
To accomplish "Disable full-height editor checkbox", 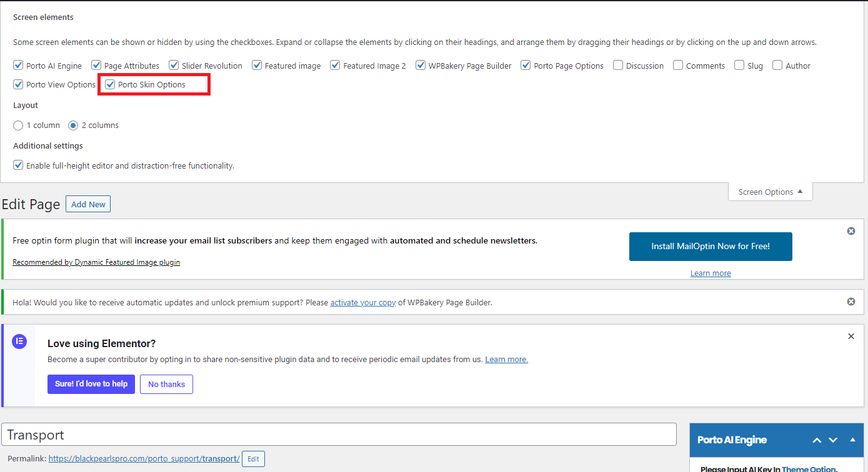I will pos(18,165).
